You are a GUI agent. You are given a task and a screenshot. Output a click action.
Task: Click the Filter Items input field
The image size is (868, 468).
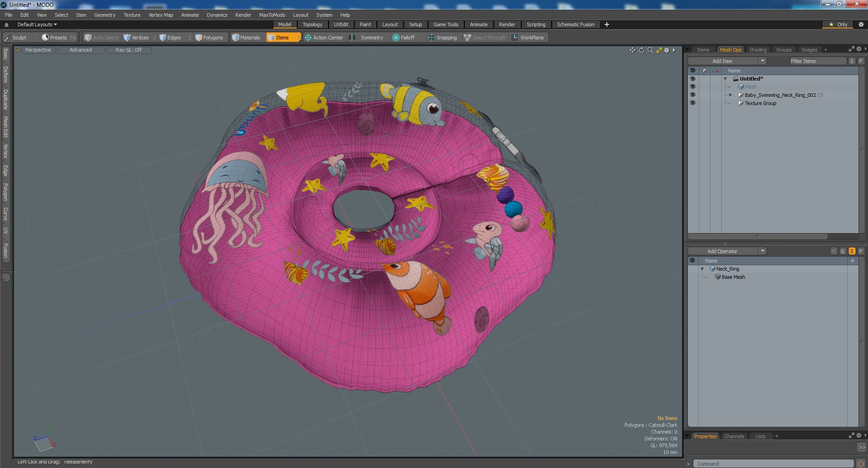coord(818,61)
